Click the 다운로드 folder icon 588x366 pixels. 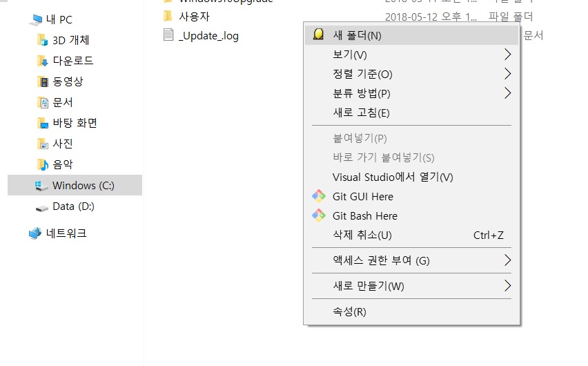point(42,61)
